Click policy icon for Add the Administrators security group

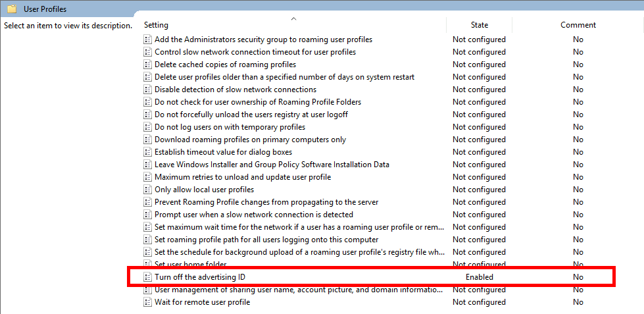click(147, 40)
